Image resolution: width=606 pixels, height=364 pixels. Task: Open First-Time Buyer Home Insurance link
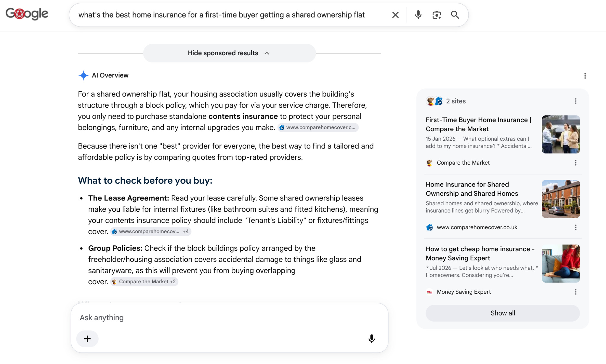point(478,124)
